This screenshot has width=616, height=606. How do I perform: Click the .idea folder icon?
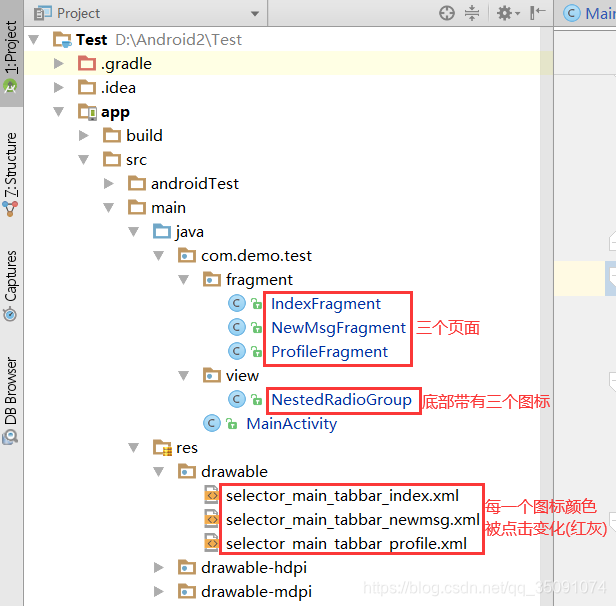87,88
